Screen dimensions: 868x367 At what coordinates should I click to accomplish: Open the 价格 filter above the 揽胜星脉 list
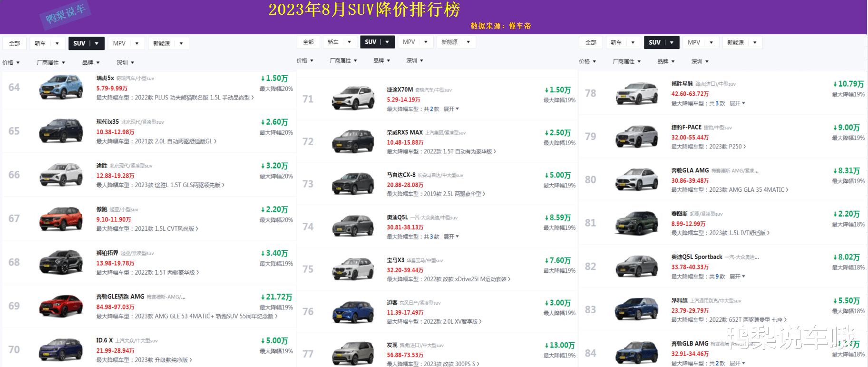point(587,61)
